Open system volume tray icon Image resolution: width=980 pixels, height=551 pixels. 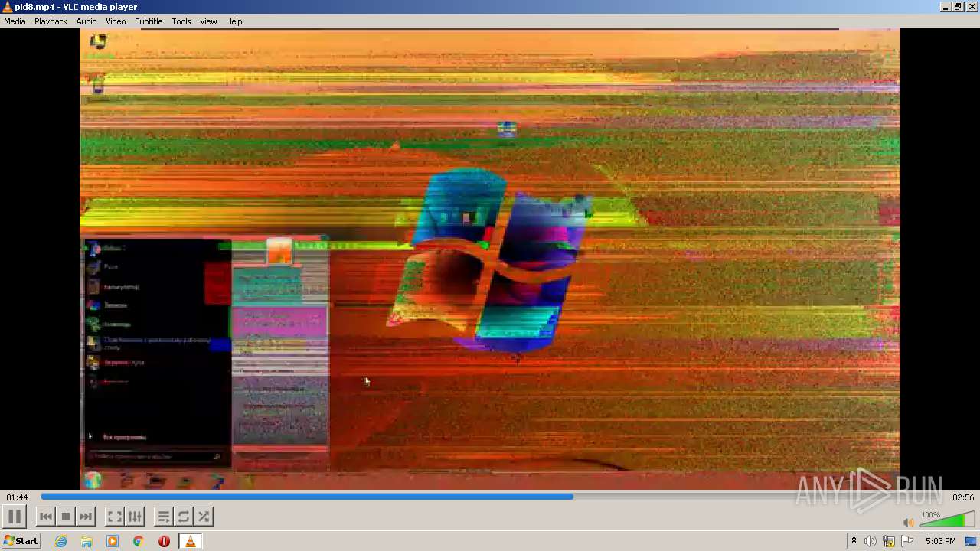[x=870, y=541]
